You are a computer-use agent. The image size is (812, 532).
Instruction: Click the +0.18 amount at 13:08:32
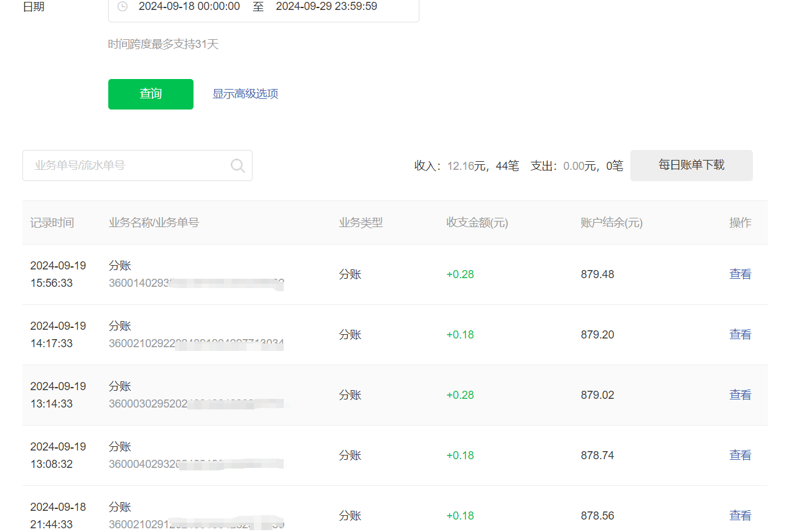click(460, 455)
